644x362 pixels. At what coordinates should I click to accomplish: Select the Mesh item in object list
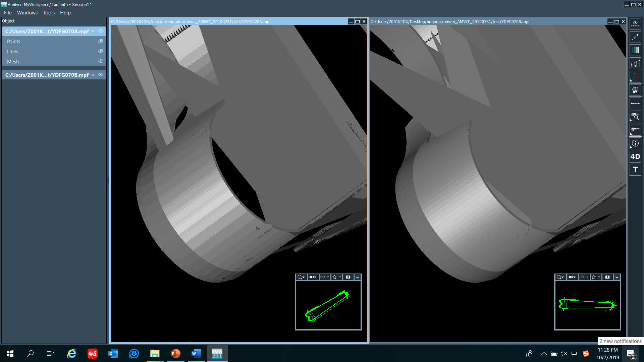tap(13, 62)
